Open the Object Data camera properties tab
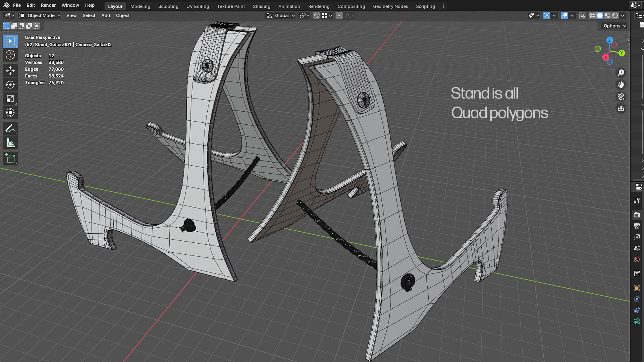Screen dimensions: 644x362 [x=637, y=321]
